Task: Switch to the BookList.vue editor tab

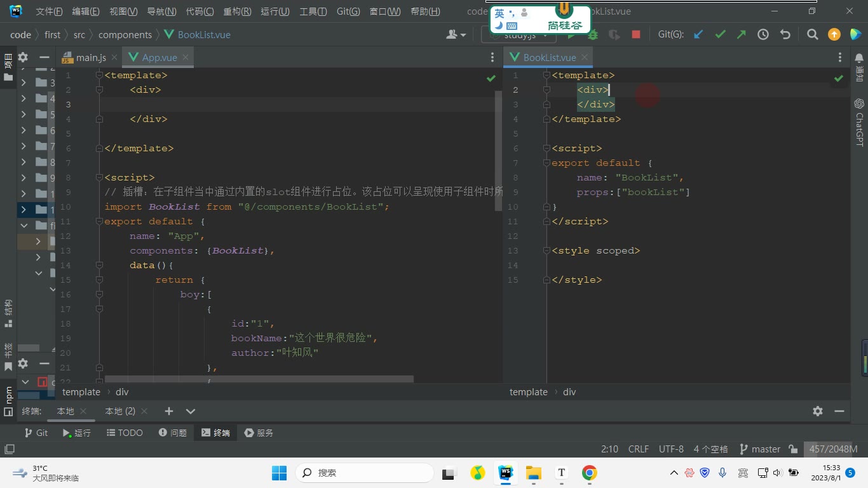Action: click(x=549, y=57)
